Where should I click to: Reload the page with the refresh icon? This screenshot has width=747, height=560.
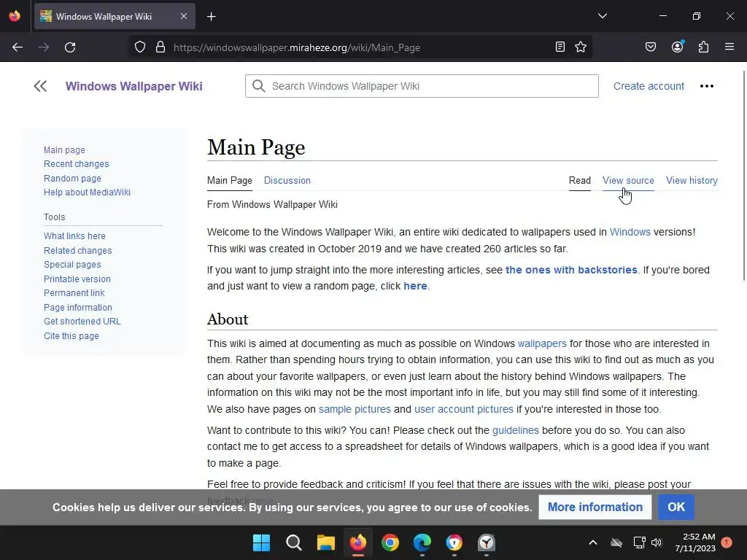(x=70, y=47)
